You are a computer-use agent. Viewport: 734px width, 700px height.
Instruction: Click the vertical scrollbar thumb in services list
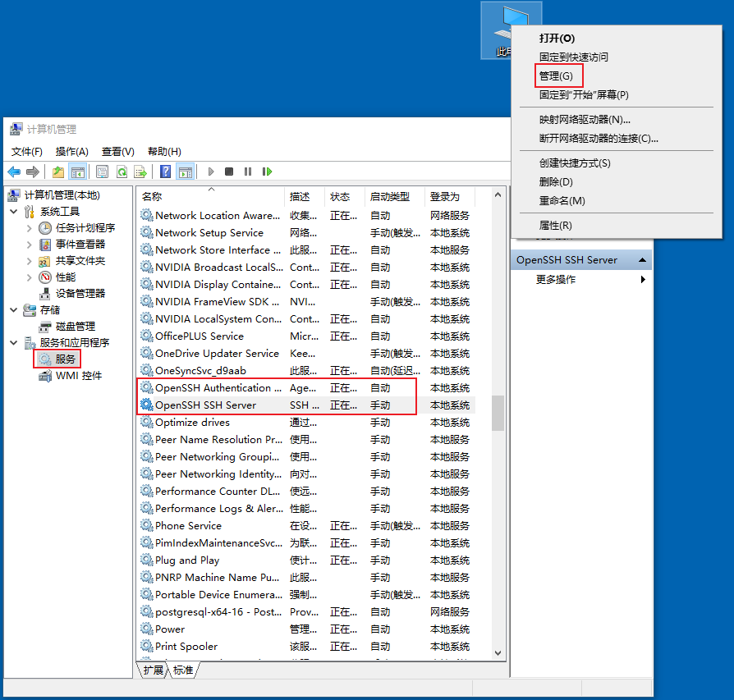(x=498, y=413)
